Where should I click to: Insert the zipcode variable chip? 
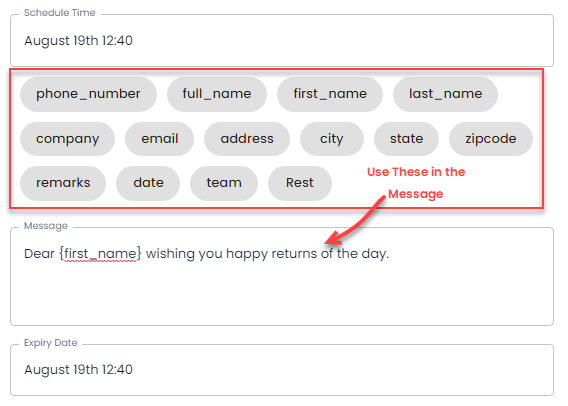490,139
